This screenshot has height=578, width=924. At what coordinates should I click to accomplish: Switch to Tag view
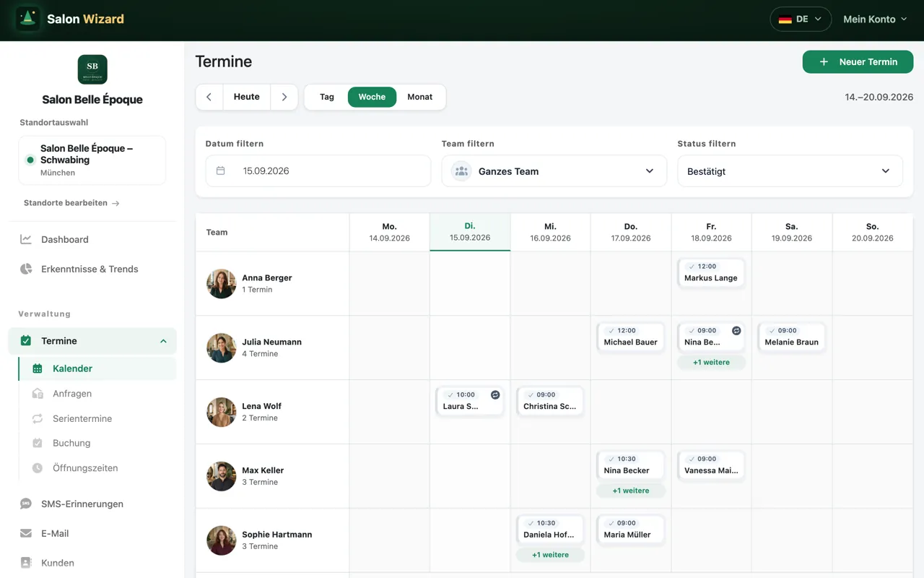[x=327, y=97]
